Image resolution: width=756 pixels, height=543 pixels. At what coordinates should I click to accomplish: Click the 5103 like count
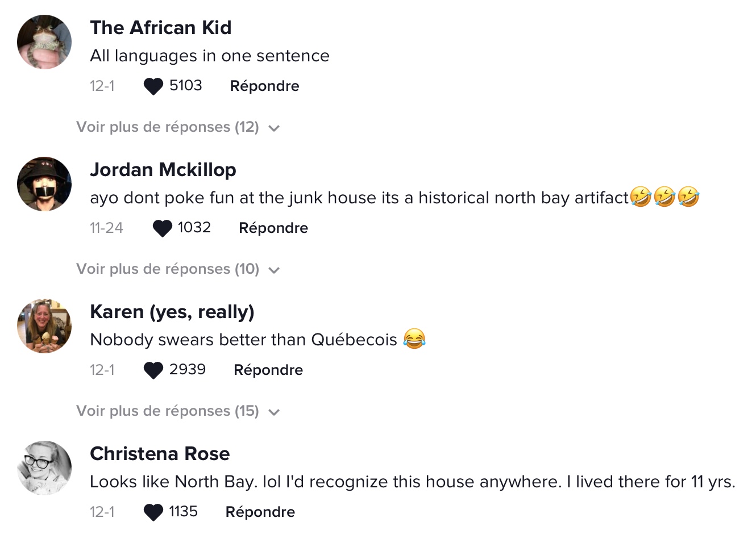[x=186, y=85]
